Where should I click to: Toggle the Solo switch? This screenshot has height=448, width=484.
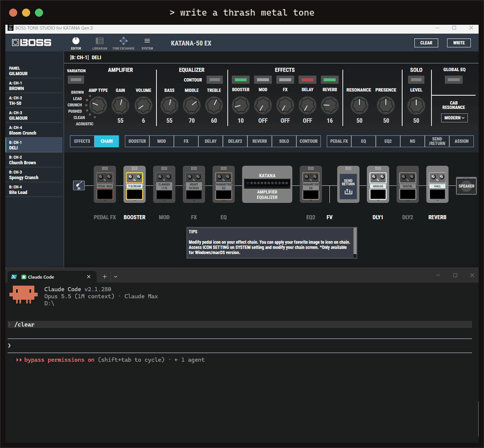[x=416, y=80]
